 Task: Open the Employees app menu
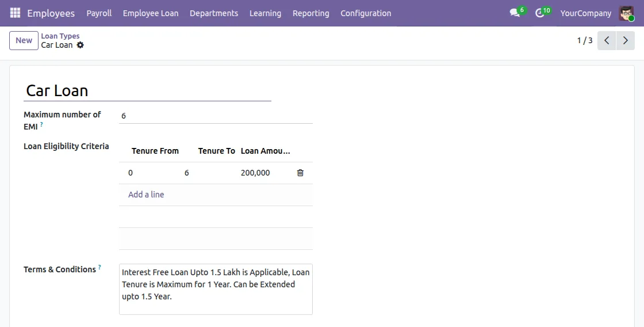point(51,13)
